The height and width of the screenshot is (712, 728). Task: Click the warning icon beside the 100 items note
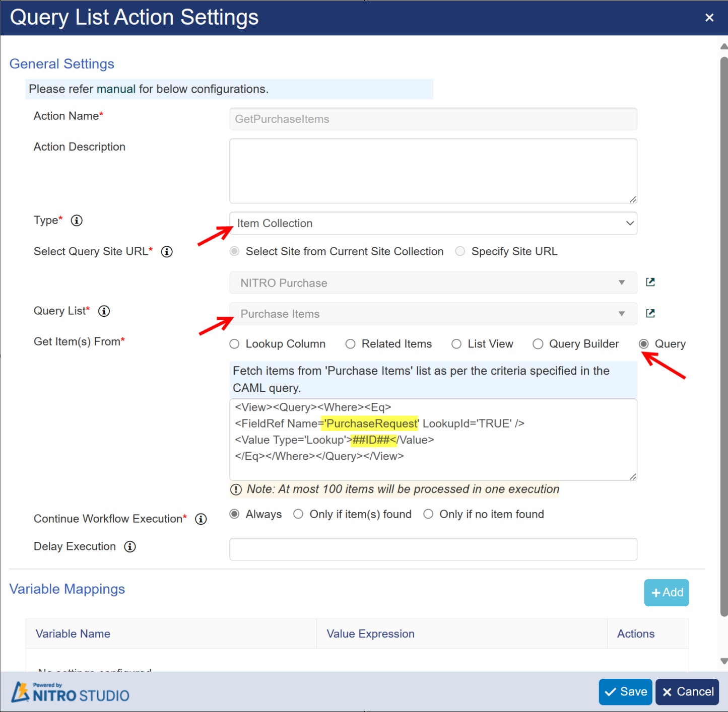[x=236, y=489]
